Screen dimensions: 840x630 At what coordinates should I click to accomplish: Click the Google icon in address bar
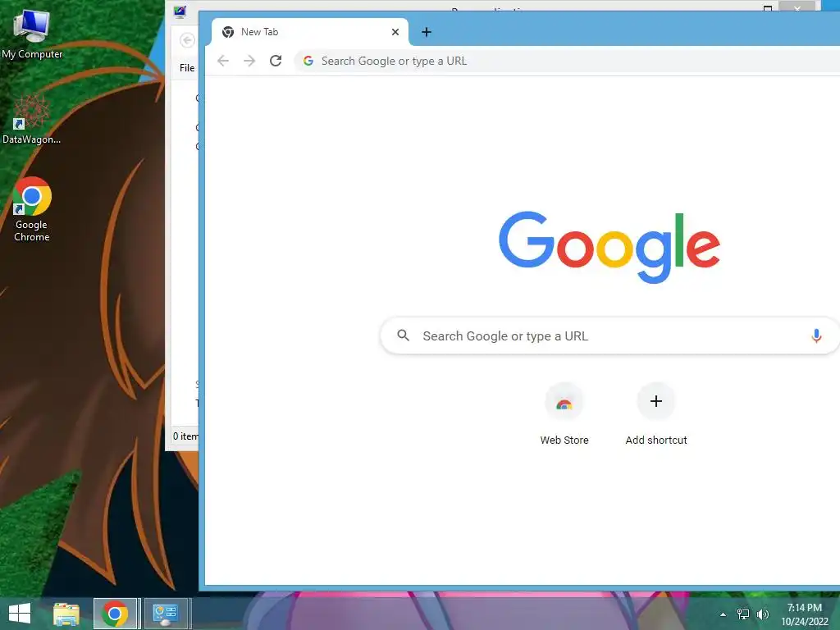[308, 61]
